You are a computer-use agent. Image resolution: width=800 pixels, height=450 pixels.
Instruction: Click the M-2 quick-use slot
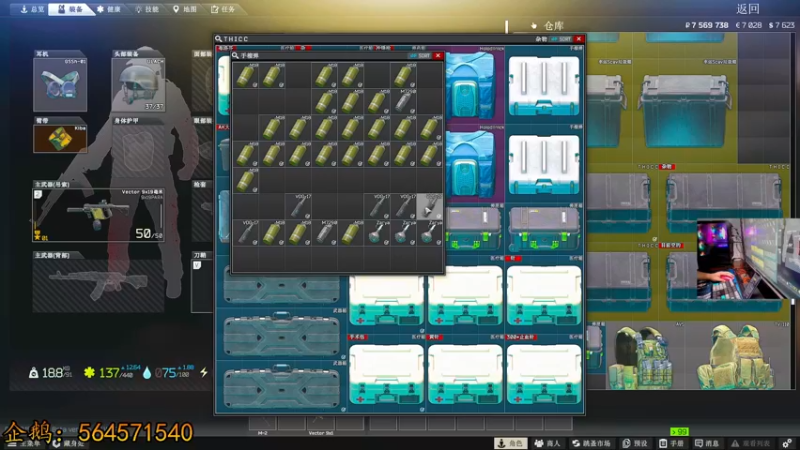click(x=262, y=423)
